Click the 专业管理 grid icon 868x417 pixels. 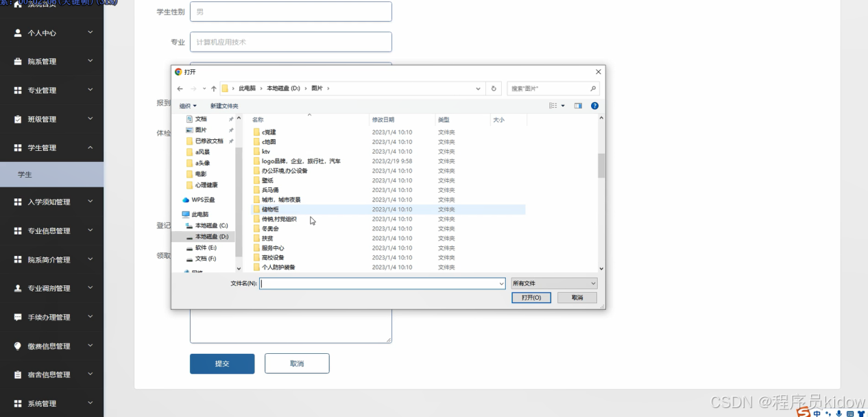(18, 91)
